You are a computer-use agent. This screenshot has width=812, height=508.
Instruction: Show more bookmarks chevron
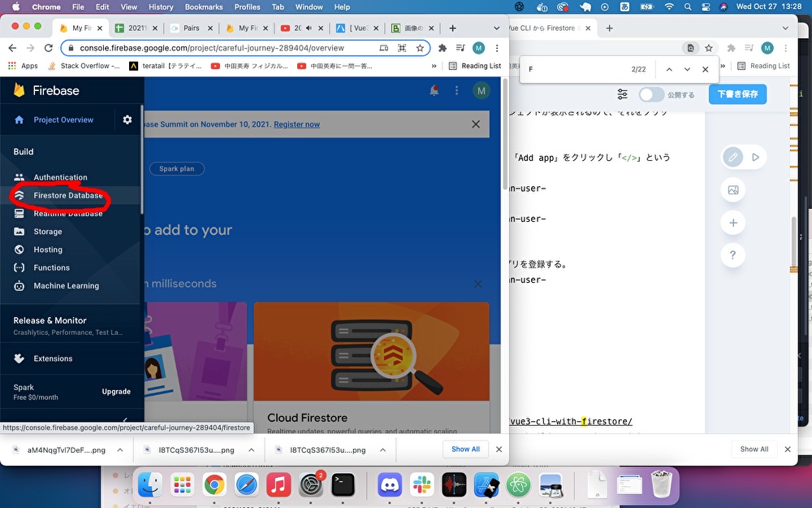[434, 66]
